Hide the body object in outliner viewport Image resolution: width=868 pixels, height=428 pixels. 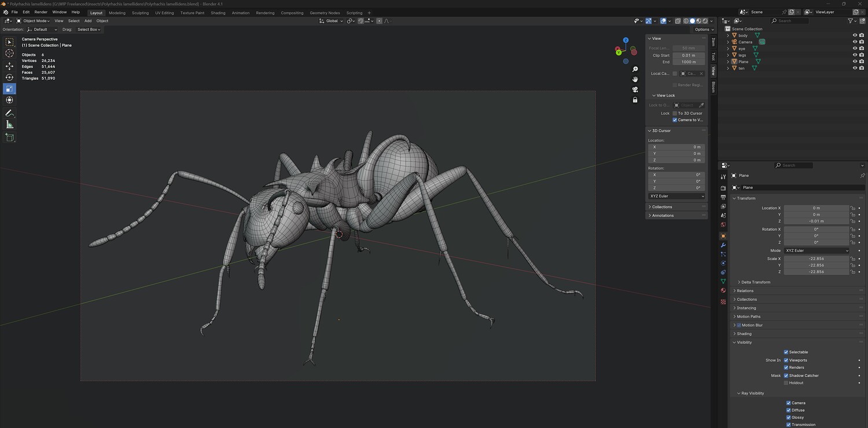click(x=855, y=35)
